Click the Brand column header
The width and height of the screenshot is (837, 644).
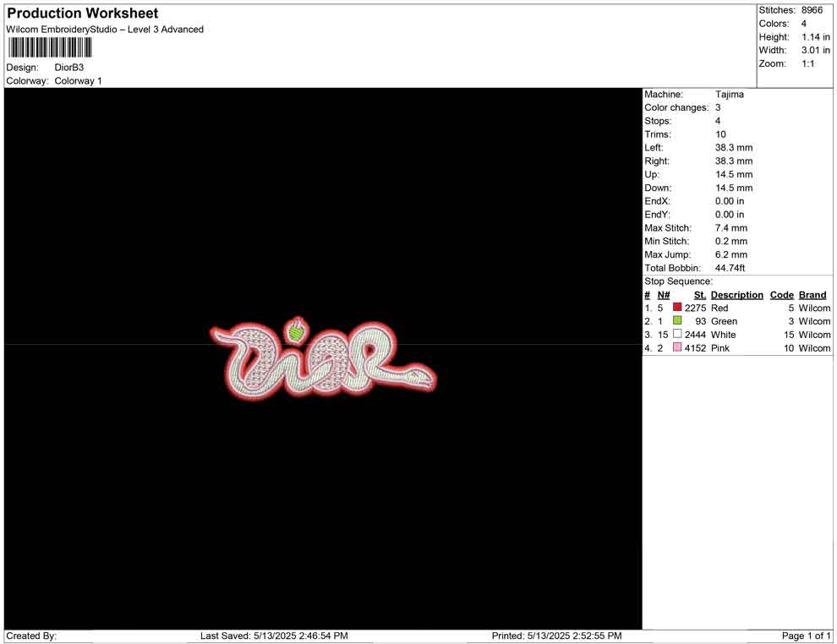(x=812, y=294)
